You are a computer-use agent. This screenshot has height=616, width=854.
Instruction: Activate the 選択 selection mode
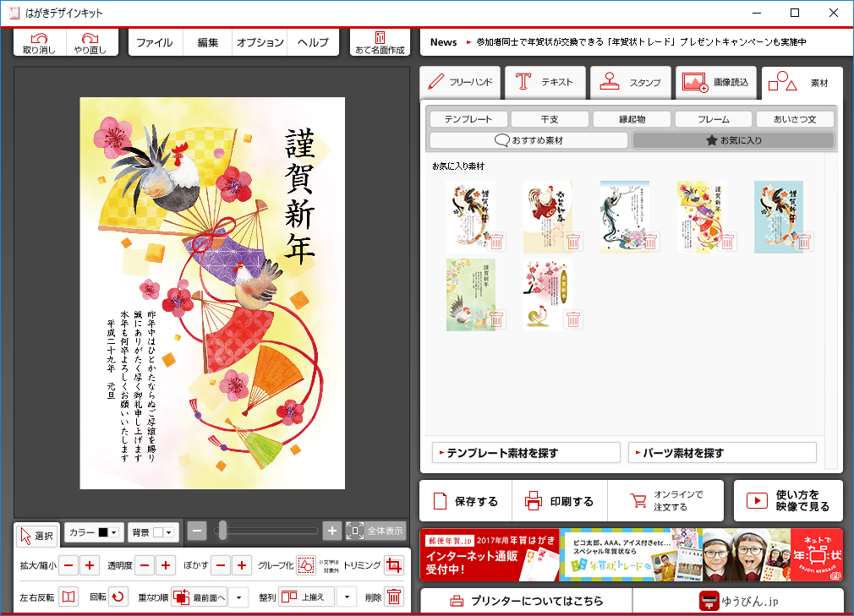coord(36,534)
